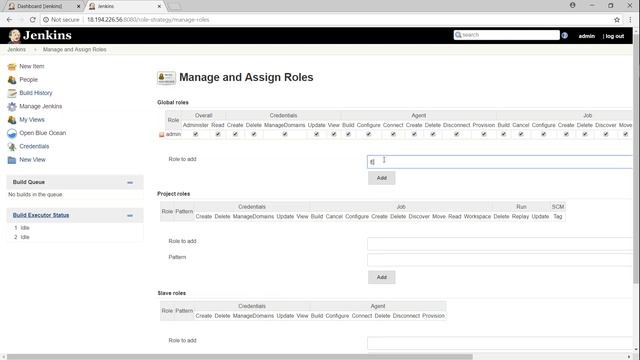The height and width of the screenshot is (360, 640).
Task: Click the log out link
Action: click(x=615, y=36)
